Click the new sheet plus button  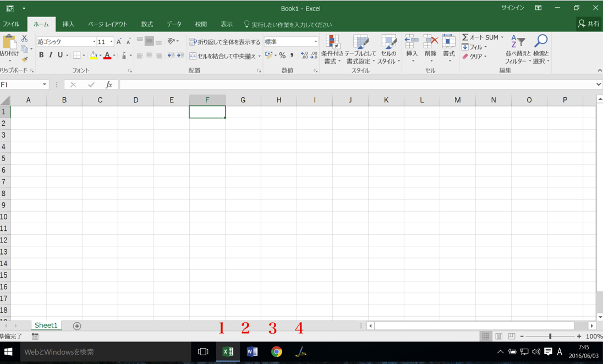click(x=77, y=326)
